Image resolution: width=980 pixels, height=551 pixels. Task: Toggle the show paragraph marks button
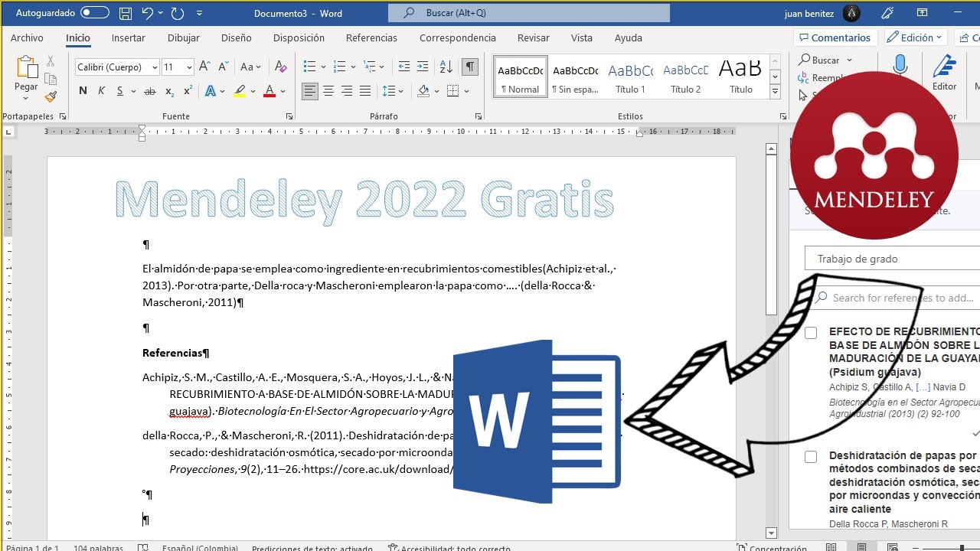pos(470,67)
